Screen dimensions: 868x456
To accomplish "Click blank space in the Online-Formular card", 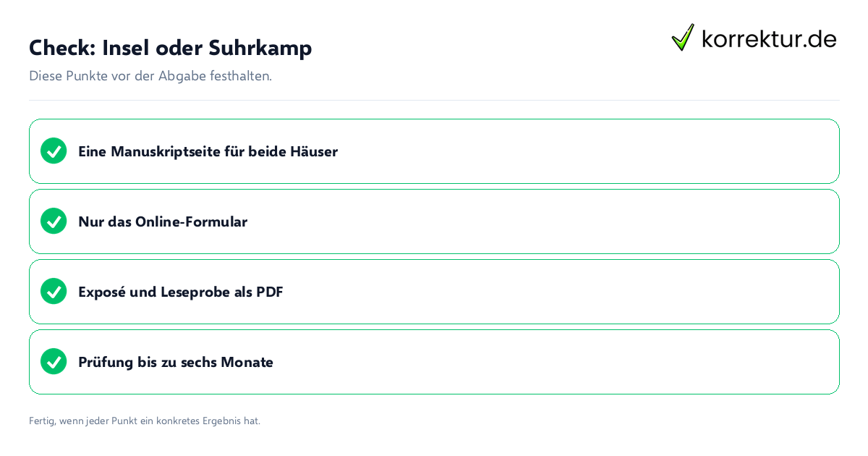I will coord(542,221).
